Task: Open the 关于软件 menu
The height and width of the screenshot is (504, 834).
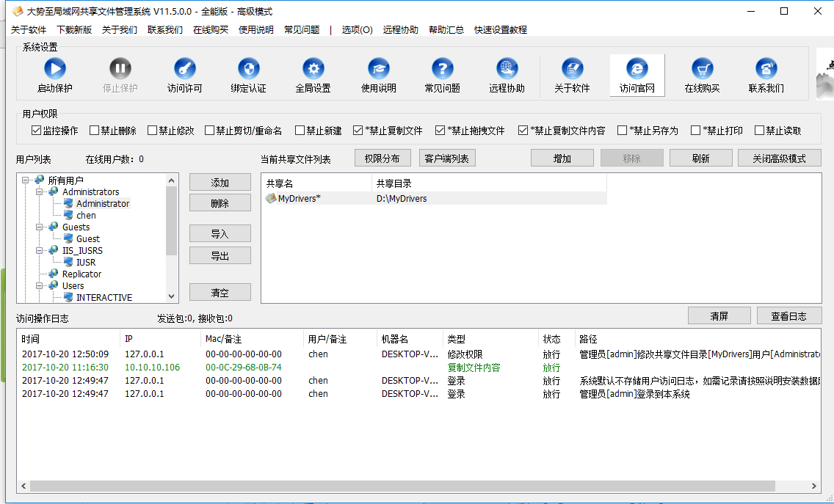Action: (x=29, y=30)
